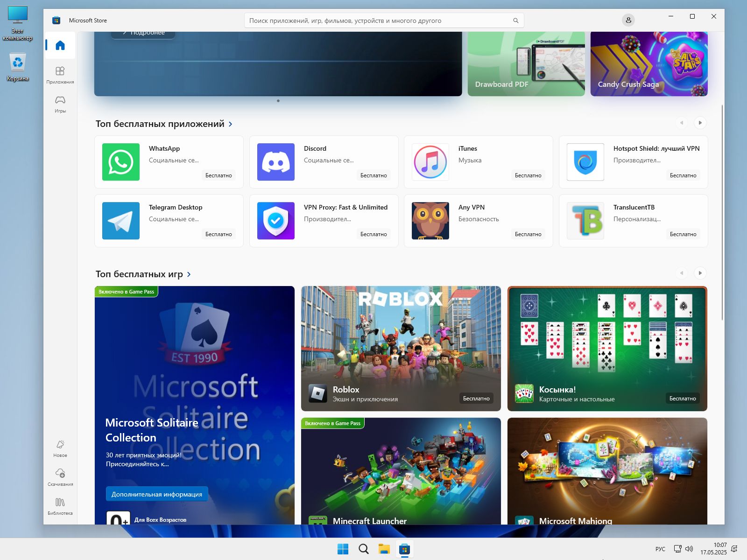Go to previous page of top free games
The height and width of the screenshot is (560, 747).
click(682, 273)
